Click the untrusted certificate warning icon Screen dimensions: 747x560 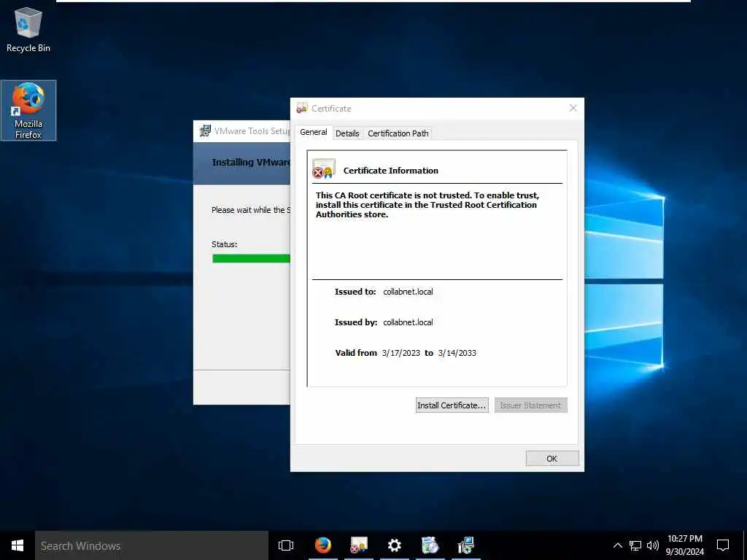point(324,169)
